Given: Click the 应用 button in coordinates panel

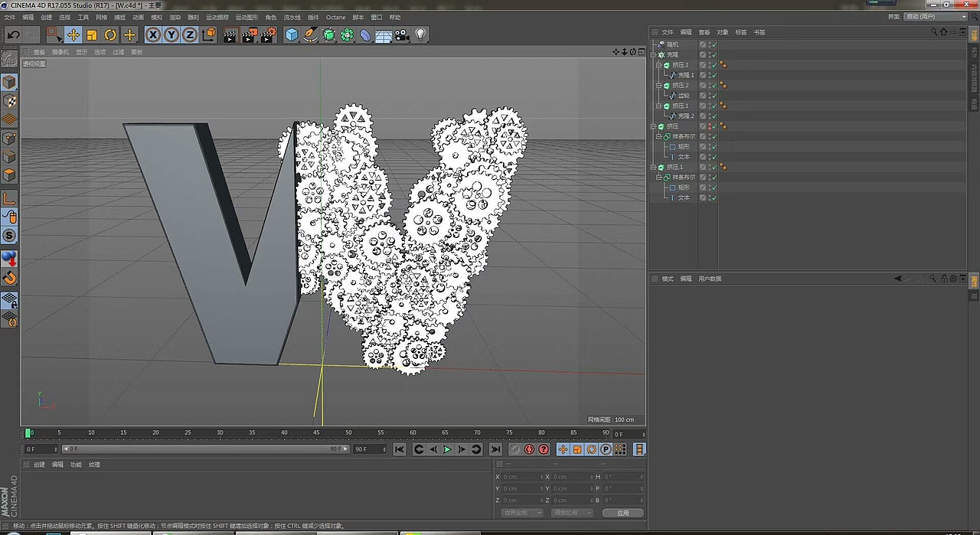Looking at the screenshot, I should tap(623, 513).
